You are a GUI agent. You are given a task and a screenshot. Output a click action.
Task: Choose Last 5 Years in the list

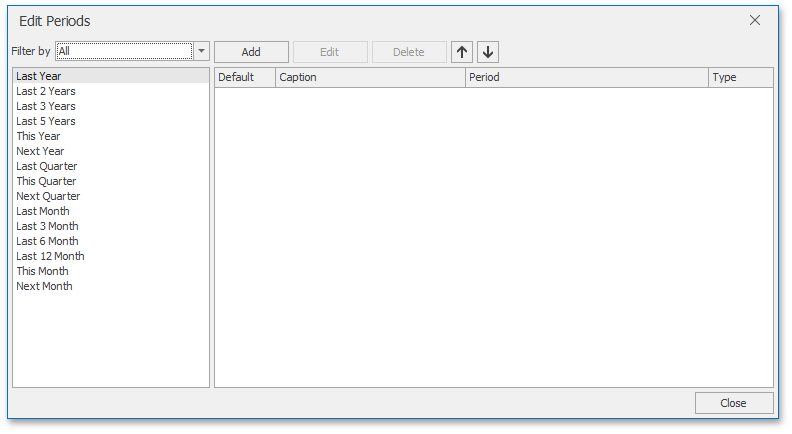point(45,121)
